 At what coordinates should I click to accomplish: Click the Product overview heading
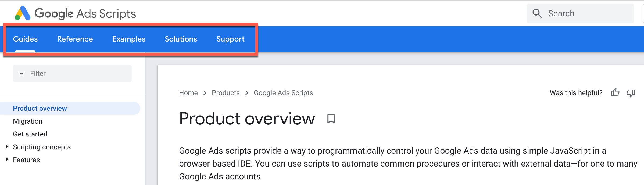[247, 119]
